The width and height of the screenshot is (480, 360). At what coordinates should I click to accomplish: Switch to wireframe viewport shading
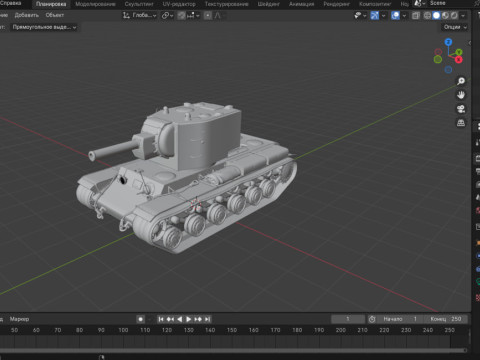click(x=427, y=15)
